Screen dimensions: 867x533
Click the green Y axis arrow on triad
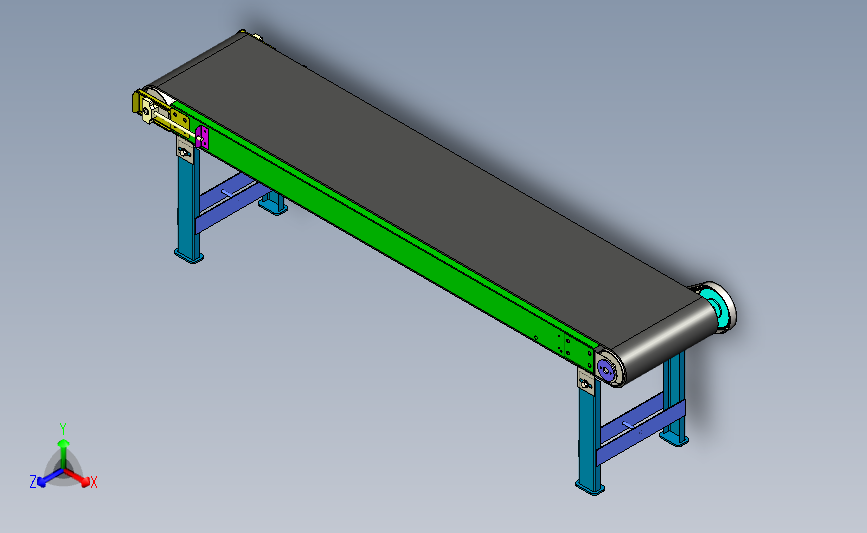[x=64, y=453]
